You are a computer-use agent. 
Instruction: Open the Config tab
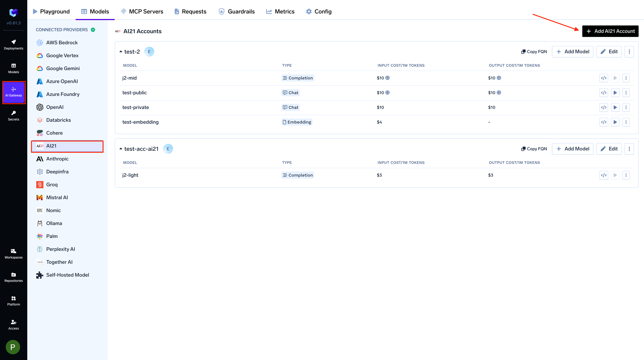click(x=319, y=11)
